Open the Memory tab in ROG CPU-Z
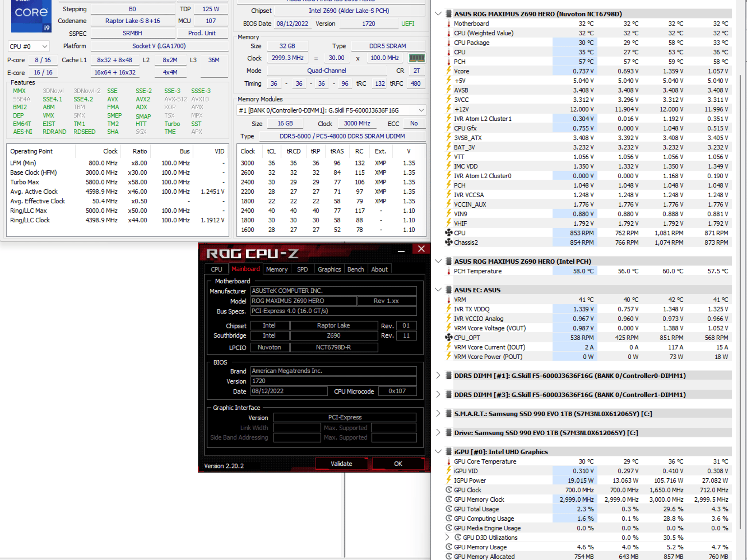 tap(277, 269)
